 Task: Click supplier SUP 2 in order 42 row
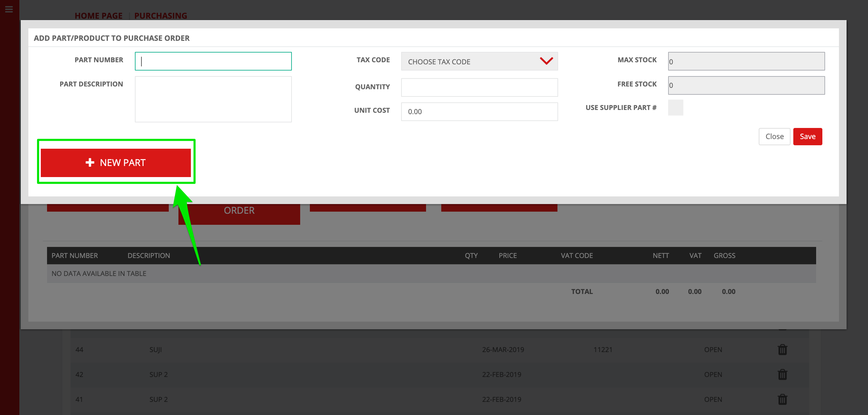[x=158, y=375]
